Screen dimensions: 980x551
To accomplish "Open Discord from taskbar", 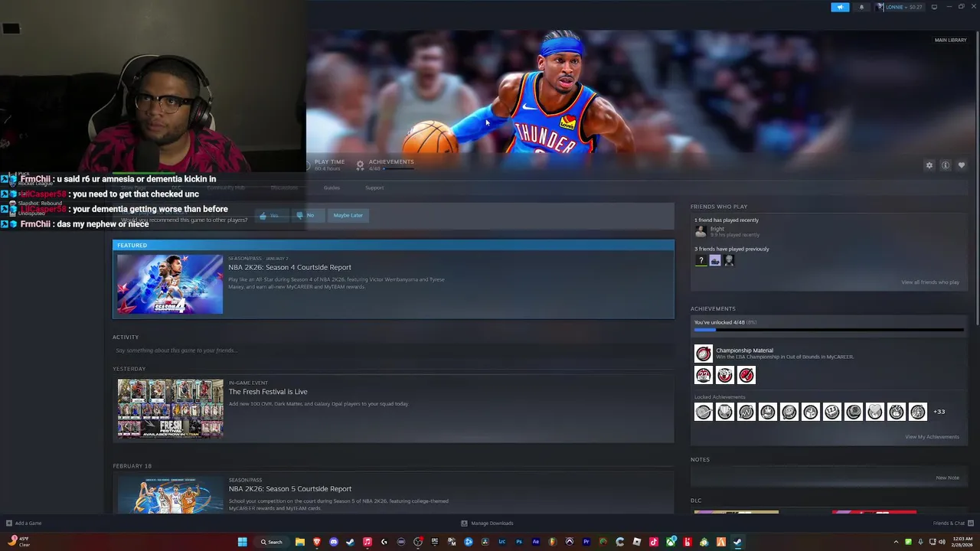I will [334, 542].
